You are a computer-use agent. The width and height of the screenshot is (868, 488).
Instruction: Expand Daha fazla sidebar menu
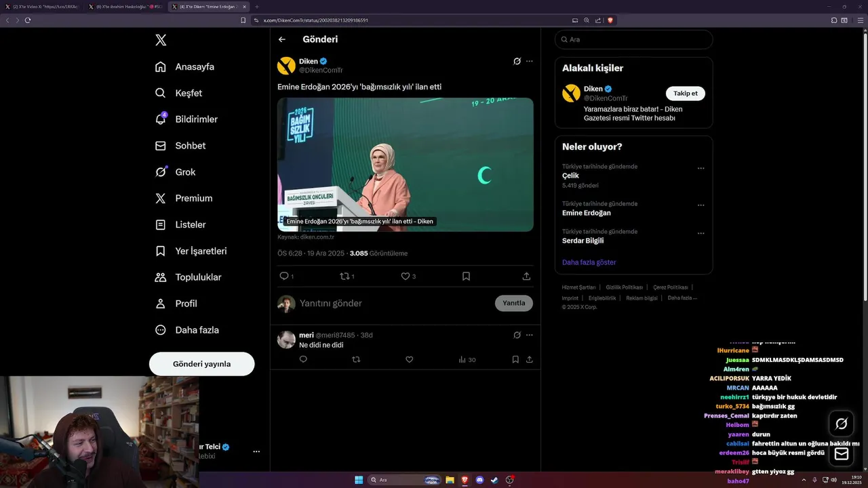187,330
